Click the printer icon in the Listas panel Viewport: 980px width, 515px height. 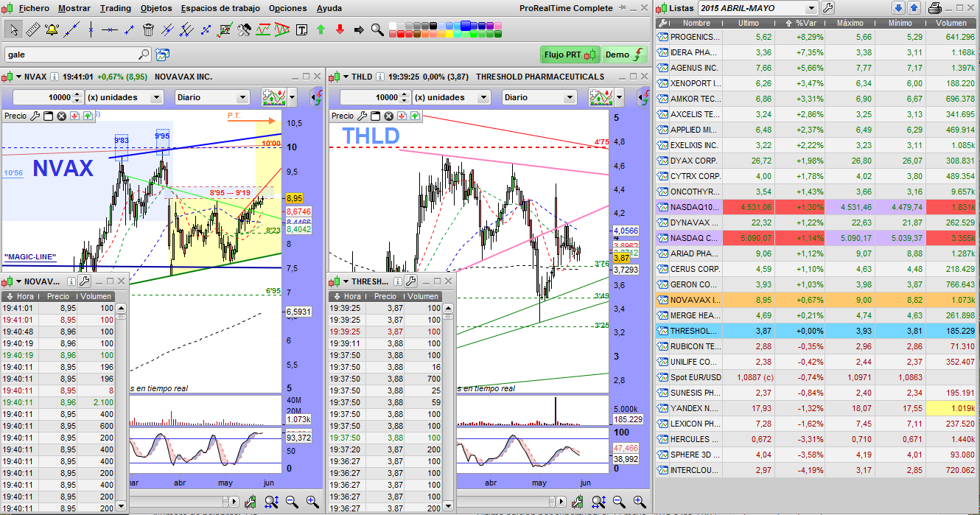[935, 8]
